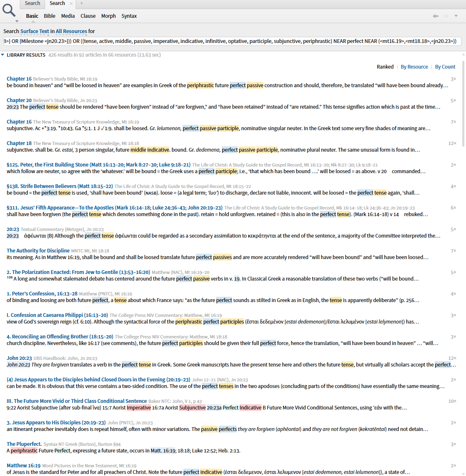Open §311 Jesus' Fifth Appearance result
Viewport: 466px width, 476px height.
coord(114,208)
